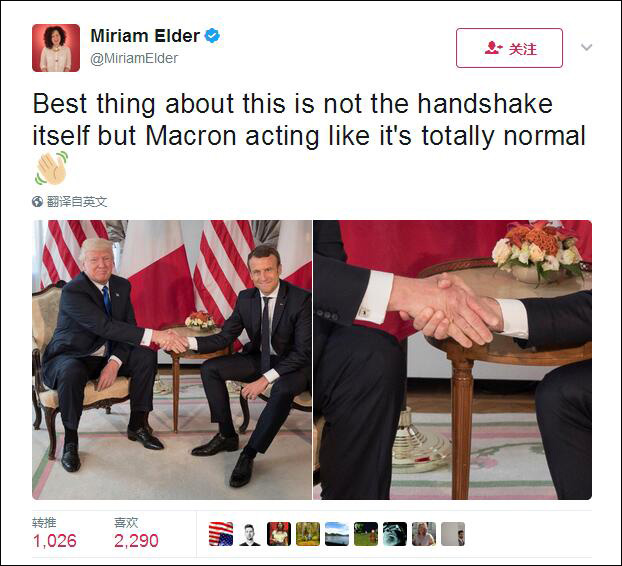The height and width of the screenshot is (566, 622).
Task: Click the red background woman avatar
Action: [279, 534]
